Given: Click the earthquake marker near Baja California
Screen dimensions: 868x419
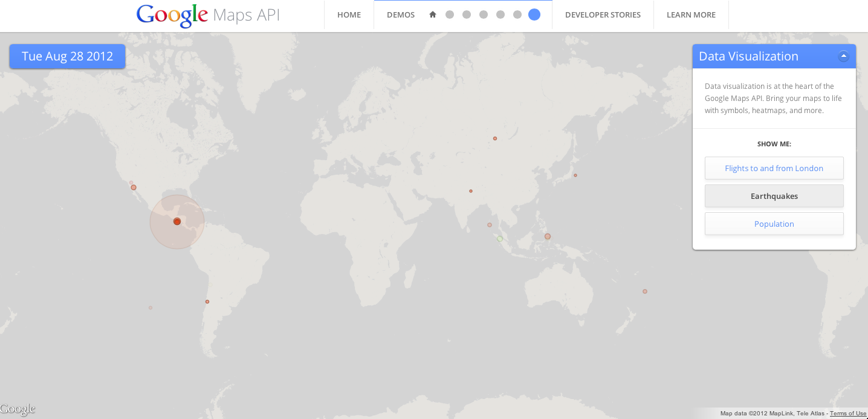Looking at the screenshot, I should pos(134,187).
